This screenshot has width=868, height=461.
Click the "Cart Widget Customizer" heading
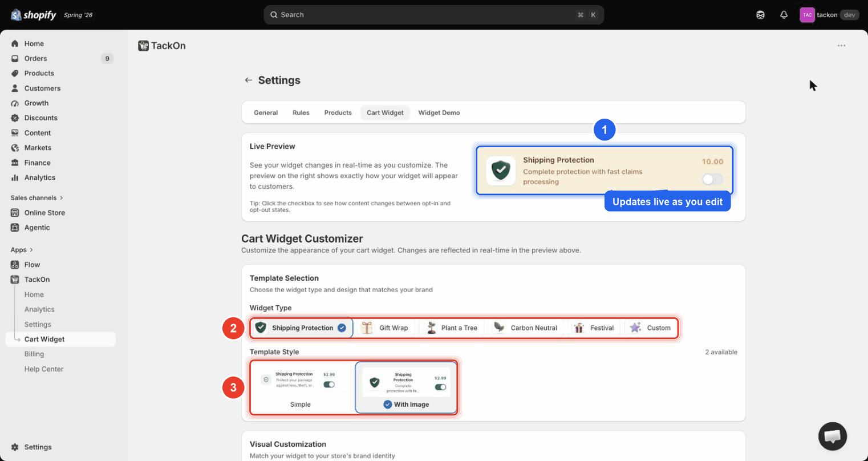pyautogui.click(x=302, y=238)
